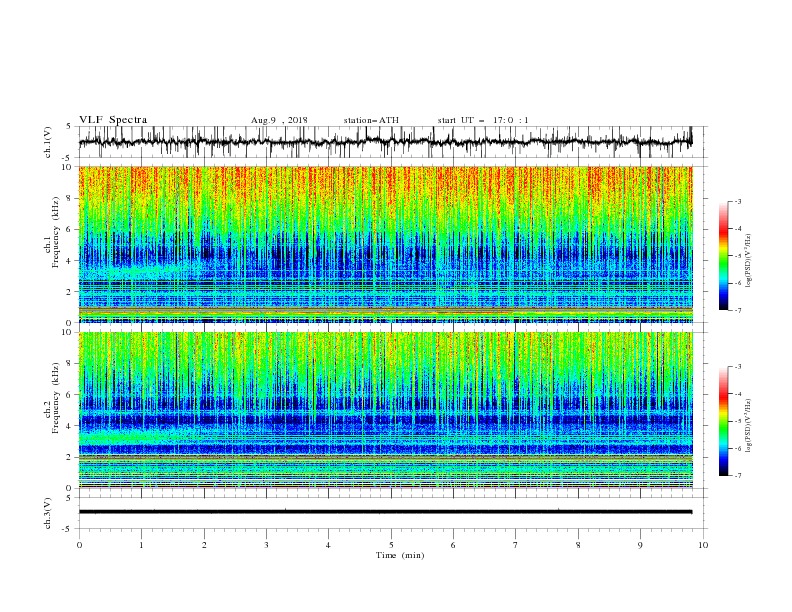Click time axis tick label "10"
792x612 pixels.
703,545
